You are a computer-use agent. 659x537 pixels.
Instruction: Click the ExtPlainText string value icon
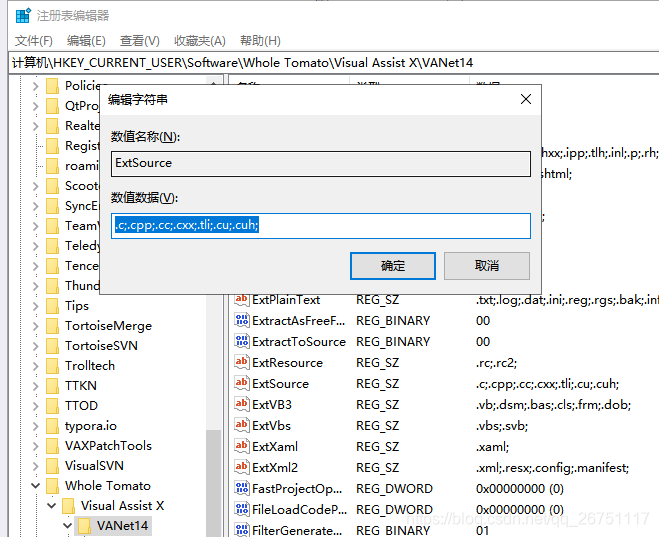pyautogui.click(x=241, y=300)
